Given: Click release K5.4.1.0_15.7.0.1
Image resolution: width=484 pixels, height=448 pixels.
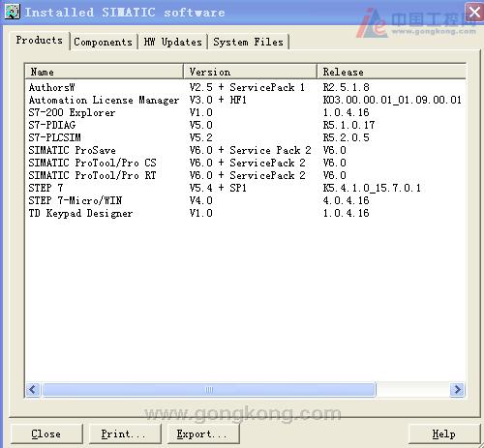Looking at the screenshot, I should (372, 188).
